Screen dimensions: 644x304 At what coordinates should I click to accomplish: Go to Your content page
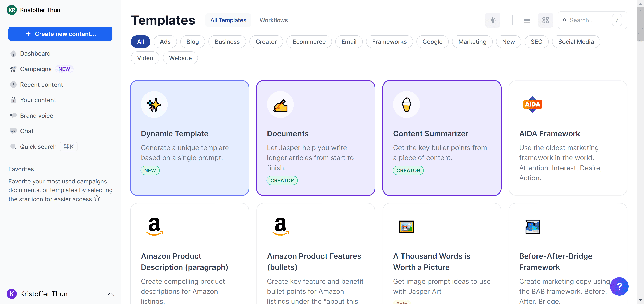[x=38, y=100]
